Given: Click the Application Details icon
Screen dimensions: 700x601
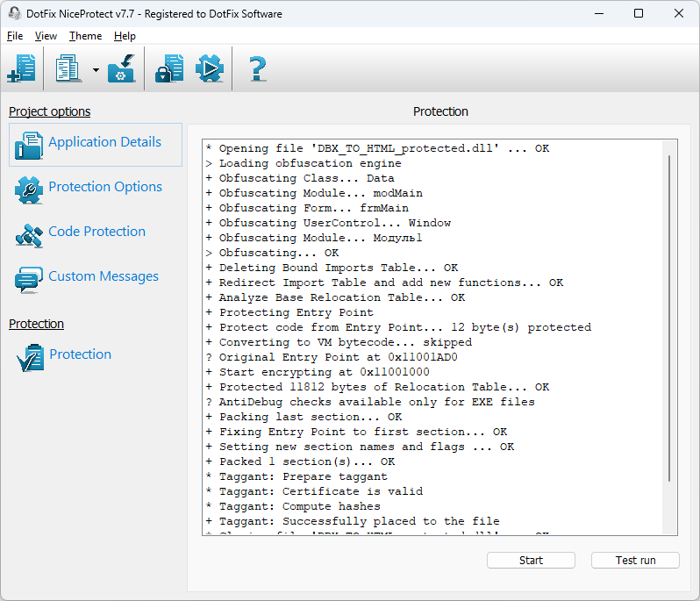Looking at the screenshot, I should (x=29, y=146).
